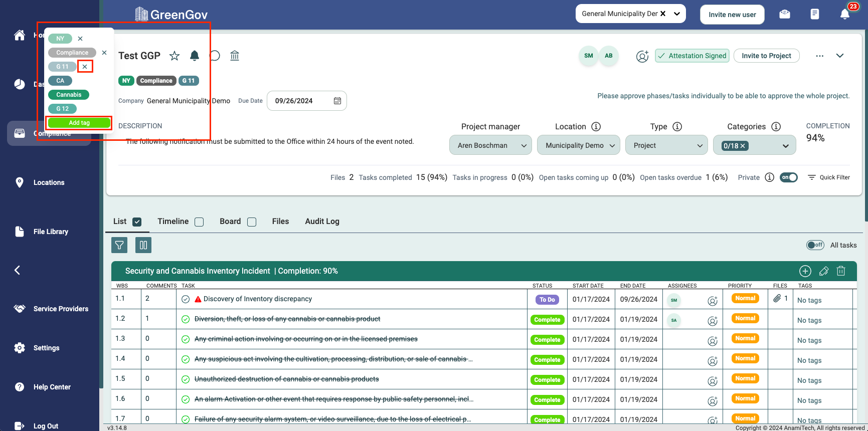Image resolution: width=868 pixels, height=431 pixels.
Task: Click the trash icon in Security phase header
Action: click(x=841, y=271)
